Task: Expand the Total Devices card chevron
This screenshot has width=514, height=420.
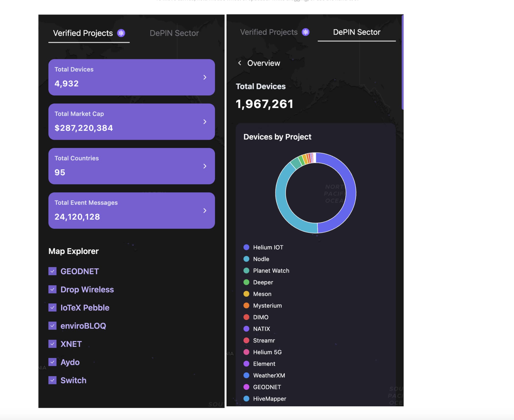Action: coord(205,77)
